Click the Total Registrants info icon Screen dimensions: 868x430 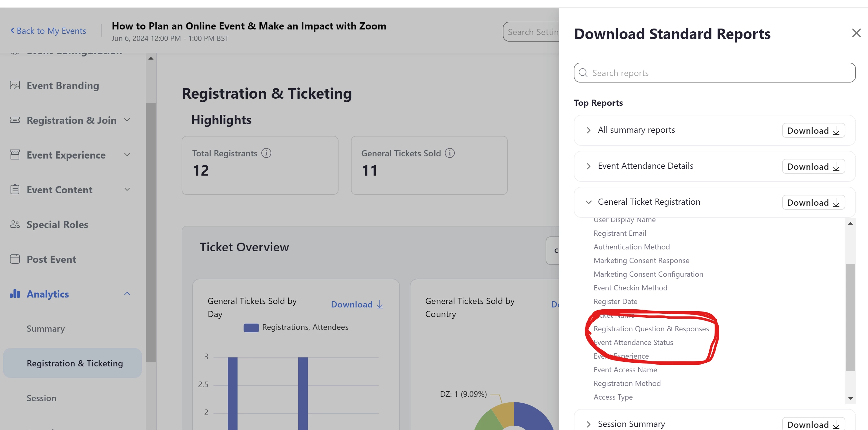point(266,153)
